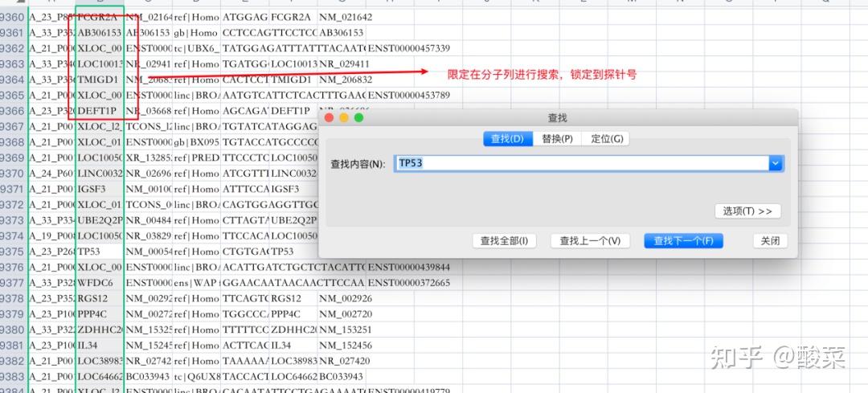Viewport: 868px width, 393px height.
Task: Zoom the 查找 dialog with green button
Action: (x=358, y=118)
